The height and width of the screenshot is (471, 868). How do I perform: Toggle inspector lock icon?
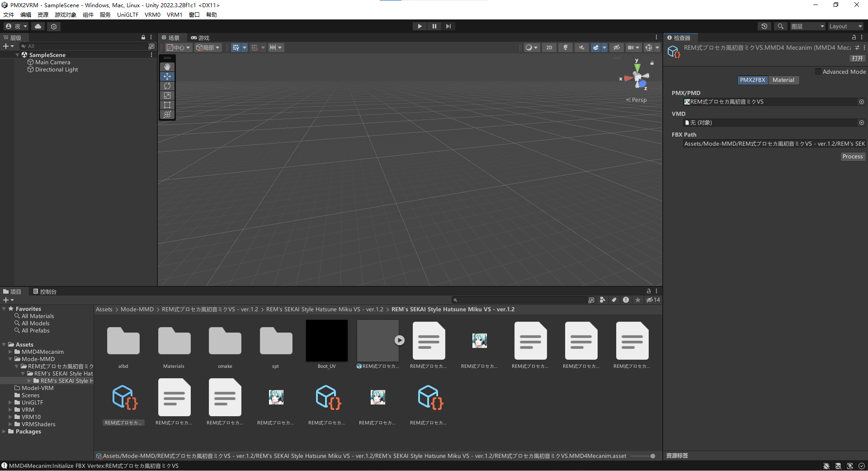(x=854, y=38)
